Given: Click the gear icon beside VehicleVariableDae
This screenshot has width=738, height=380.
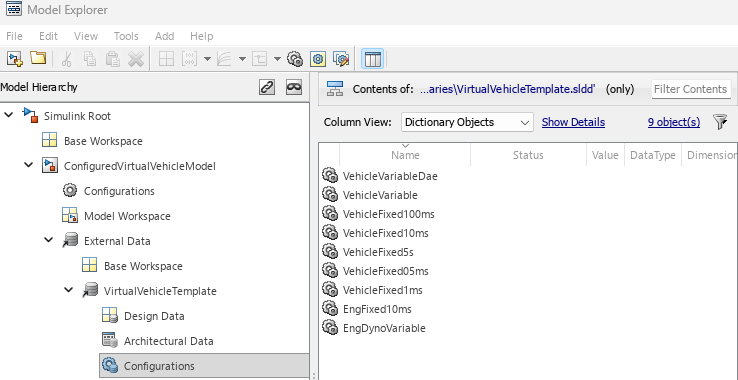Looking at the screenshot, I should click(330, 175).
